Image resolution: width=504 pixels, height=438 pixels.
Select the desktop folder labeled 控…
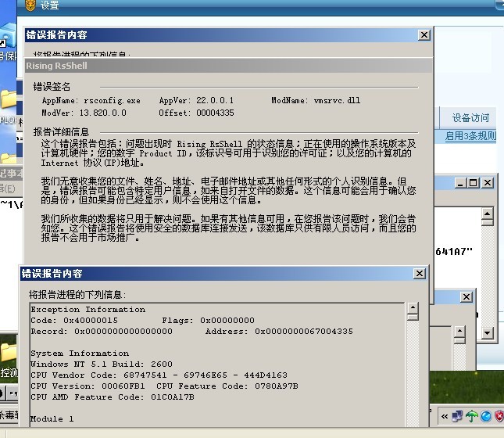pos(9,351)
